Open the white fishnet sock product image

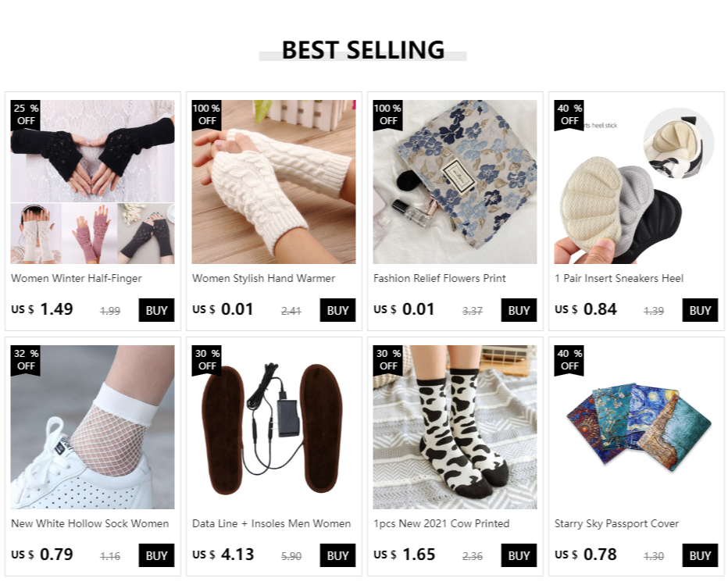pyautogui.click(x=92, y=427)
